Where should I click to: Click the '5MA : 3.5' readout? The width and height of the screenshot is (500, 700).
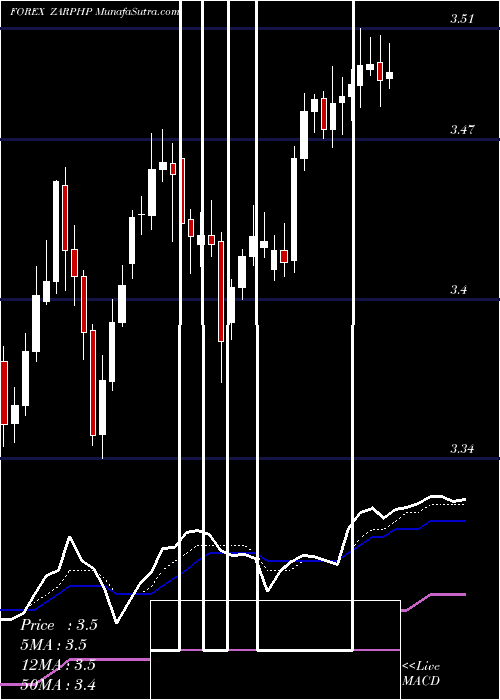(x=53, y=645)
